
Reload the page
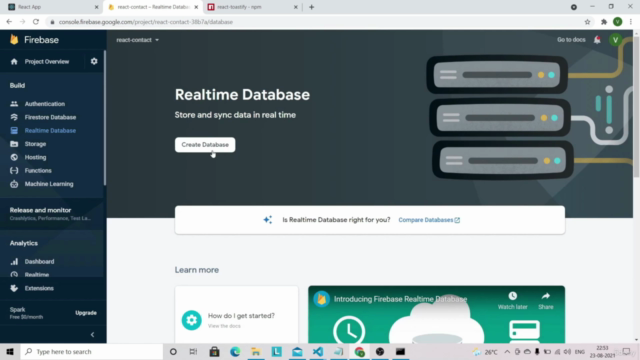coord(36,22)
